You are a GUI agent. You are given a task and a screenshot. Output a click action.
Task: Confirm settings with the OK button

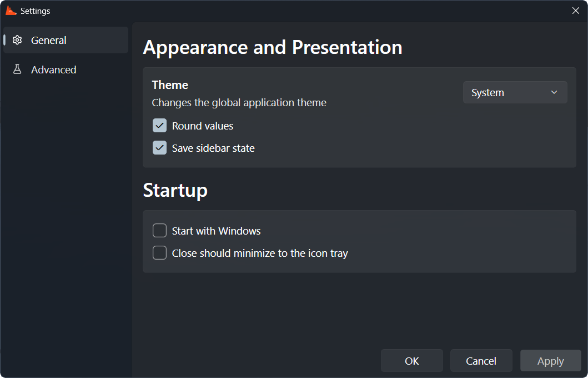point(412,361)
